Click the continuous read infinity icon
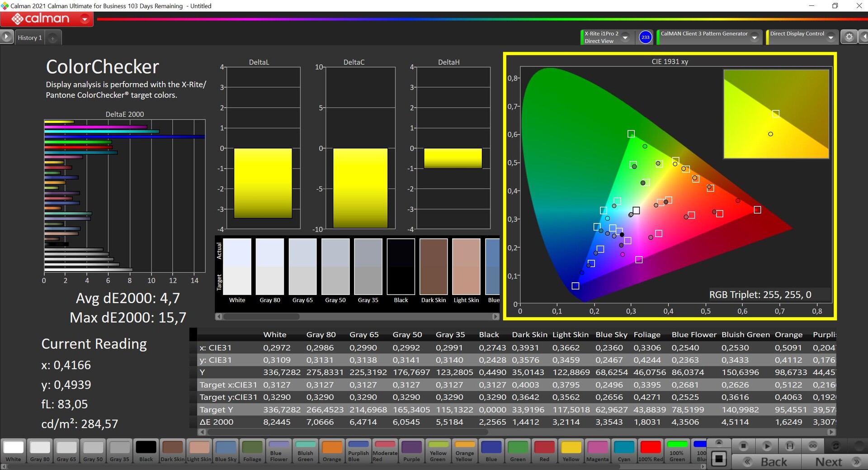 click(x=813, y=446)
